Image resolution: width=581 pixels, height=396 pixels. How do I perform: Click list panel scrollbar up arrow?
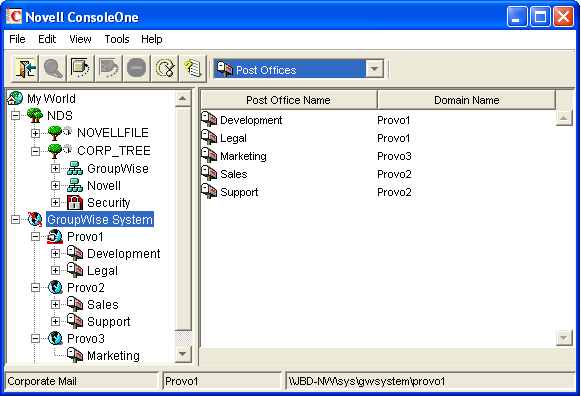point(564,118)
